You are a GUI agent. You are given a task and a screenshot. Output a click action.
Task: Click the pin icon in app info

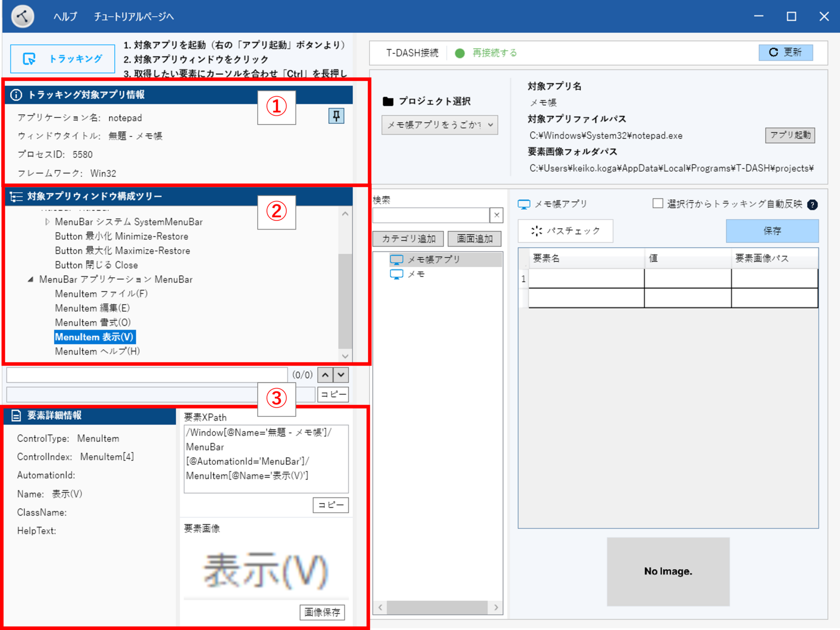(336, 116)
